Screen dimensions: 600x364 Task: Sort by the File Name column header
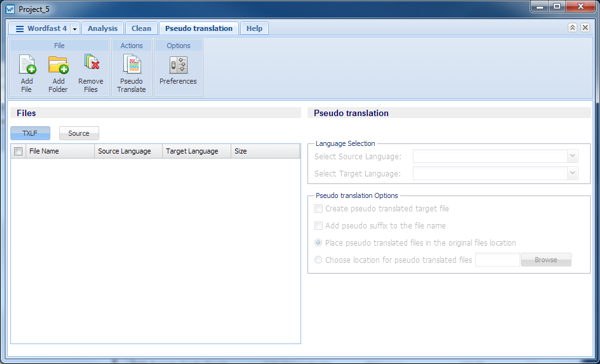click(x=60, y=151)
